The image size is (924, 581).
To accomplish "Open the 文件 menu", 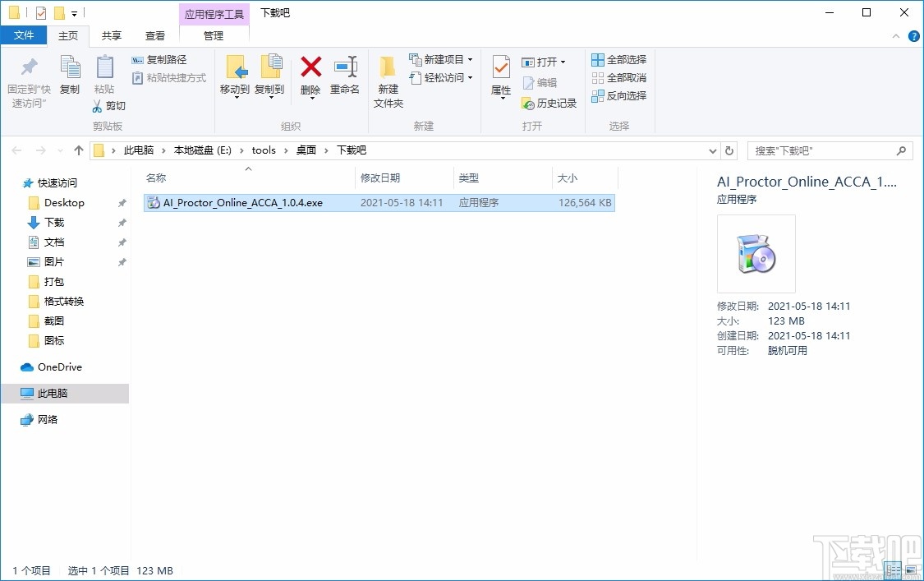I will (25, 35).
